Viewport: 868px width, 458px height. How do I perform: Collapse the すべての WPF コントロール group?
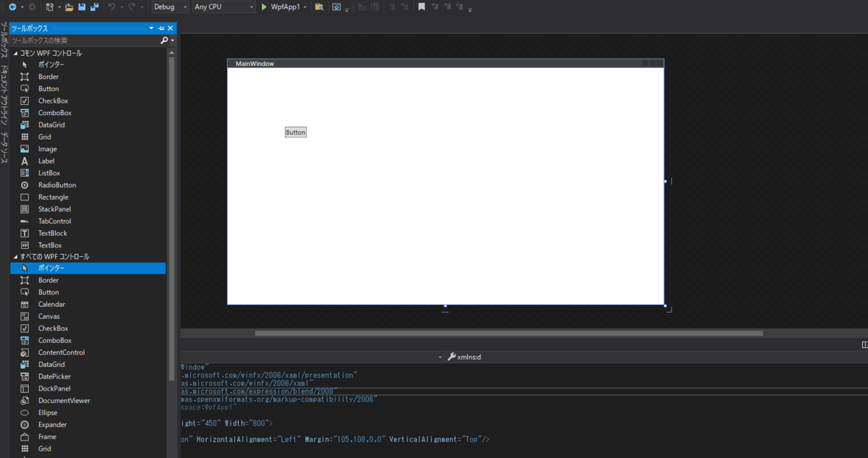(15, 257)
